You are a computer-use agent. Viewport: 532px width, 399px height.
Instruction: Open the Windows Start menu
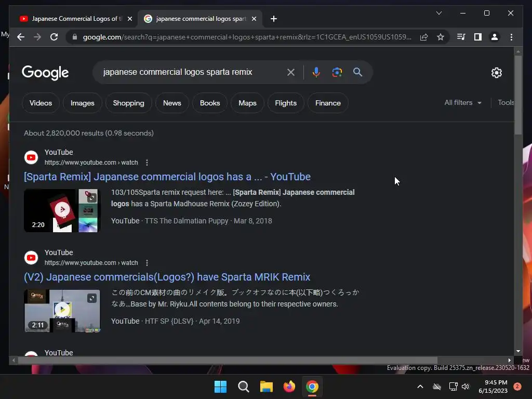coord(220,387)
